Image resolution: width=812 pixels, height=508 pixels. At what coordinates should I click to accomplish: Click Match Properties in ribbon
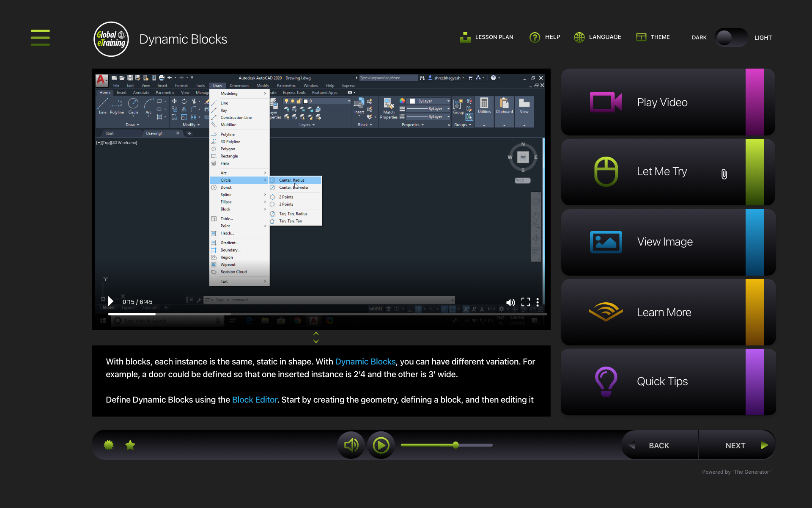tap(389, 109)
